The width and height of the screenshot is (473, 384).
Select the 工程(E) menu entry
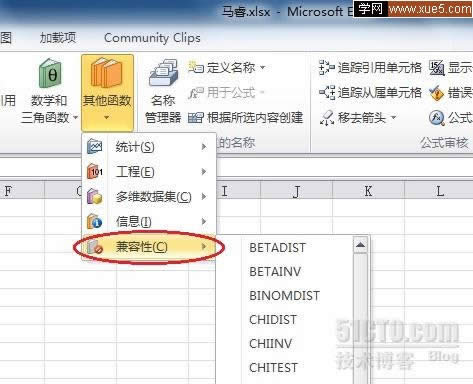tap(149, 172)
